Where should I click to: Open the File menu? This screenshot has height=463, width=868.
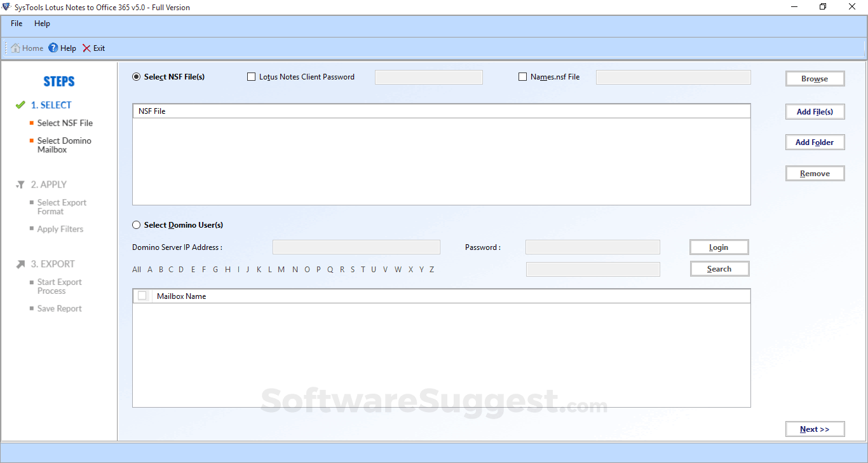17,24
